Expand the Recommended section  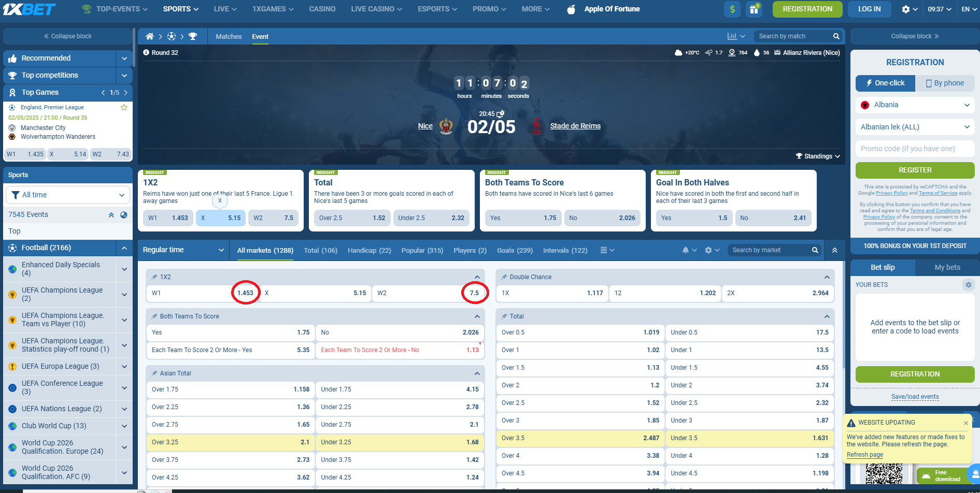click(x=124, y=59)
